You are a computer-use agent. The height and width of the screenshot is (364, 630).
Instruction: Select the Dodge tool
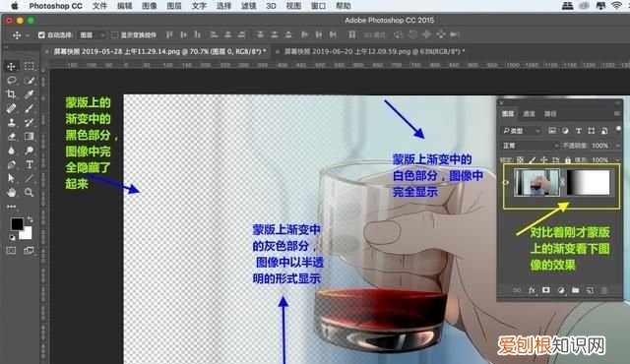pos(29,151)
